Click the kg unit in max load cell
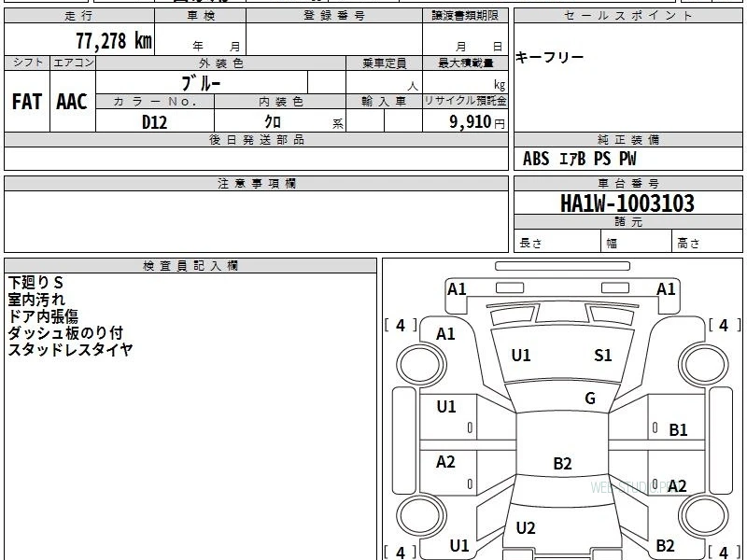 (x=500, y=85)
